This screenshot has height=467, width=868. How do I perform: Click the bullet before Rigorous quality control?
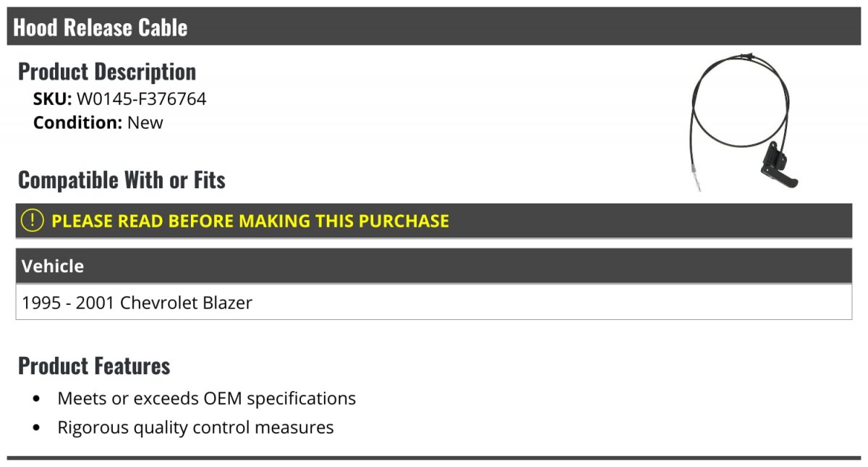coord(37,428)
